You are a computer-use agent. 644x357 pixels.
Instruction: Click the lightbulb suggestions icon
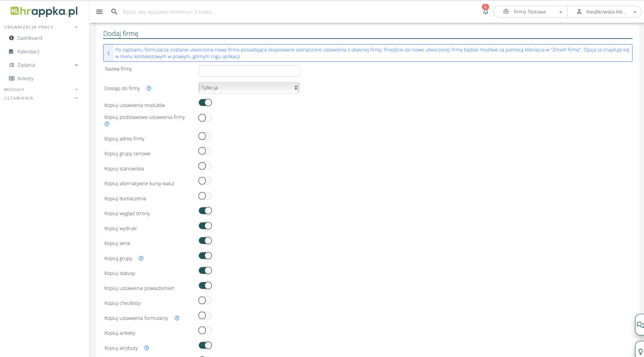(x=640, y=351)
